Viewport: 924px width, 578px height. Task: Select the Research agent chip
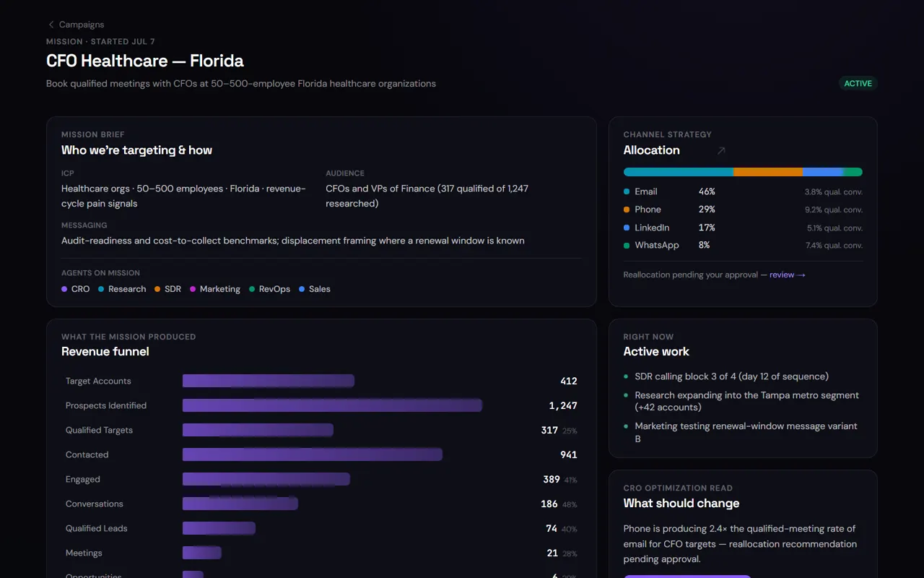pos(122,289)
